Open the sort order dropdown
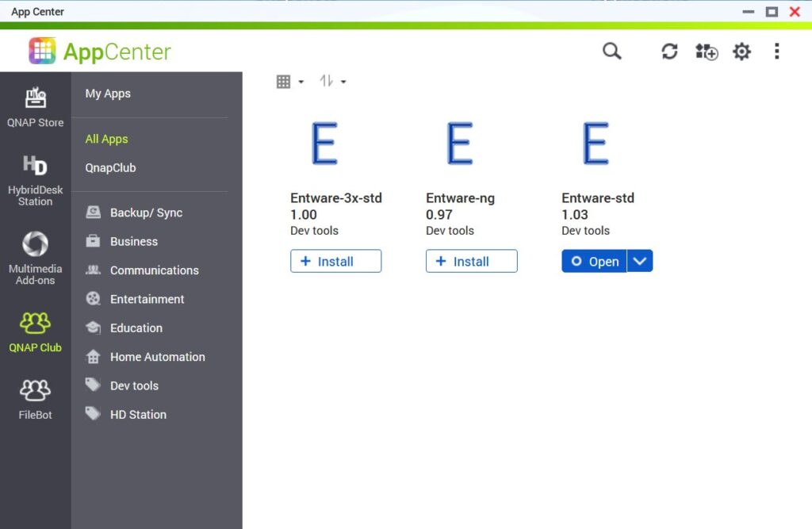 coord(332,82)
